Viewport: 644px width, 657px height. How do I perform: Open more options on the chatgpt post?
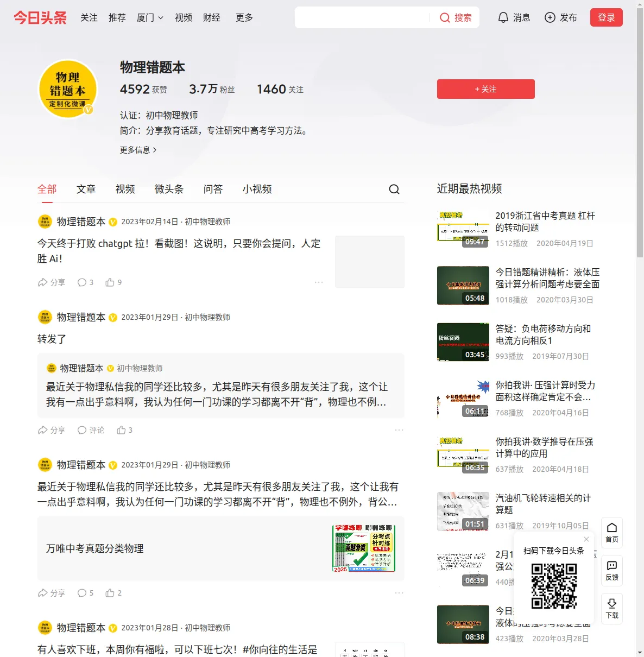(319, 282)
